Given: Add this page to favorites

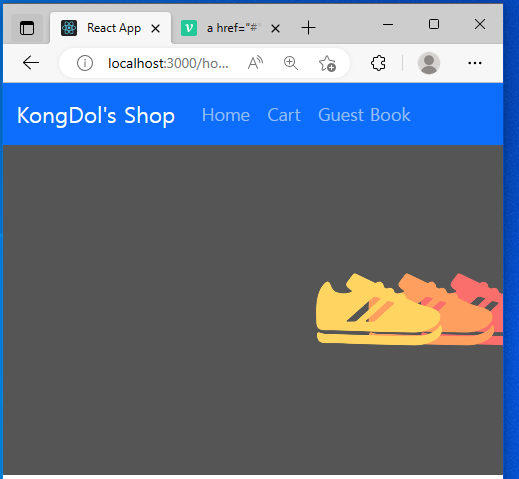Looking at the screenshot, I should tap(327, 63).
